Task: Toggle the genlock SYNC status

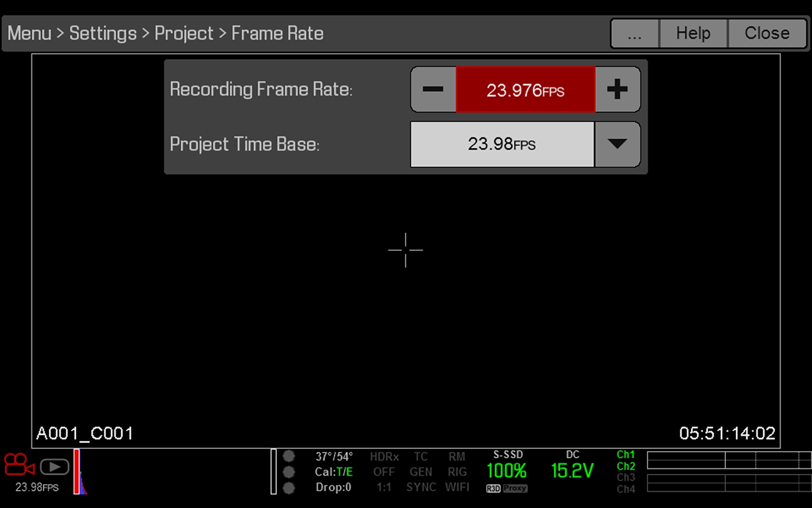Action: click(421, 487)
